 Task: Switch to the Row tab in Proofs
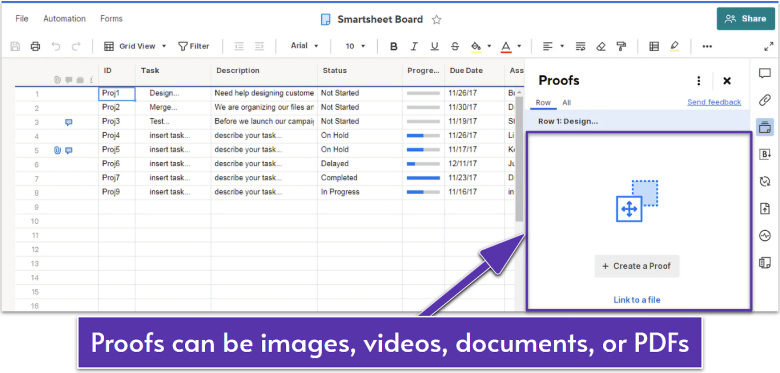click(543, 103)
